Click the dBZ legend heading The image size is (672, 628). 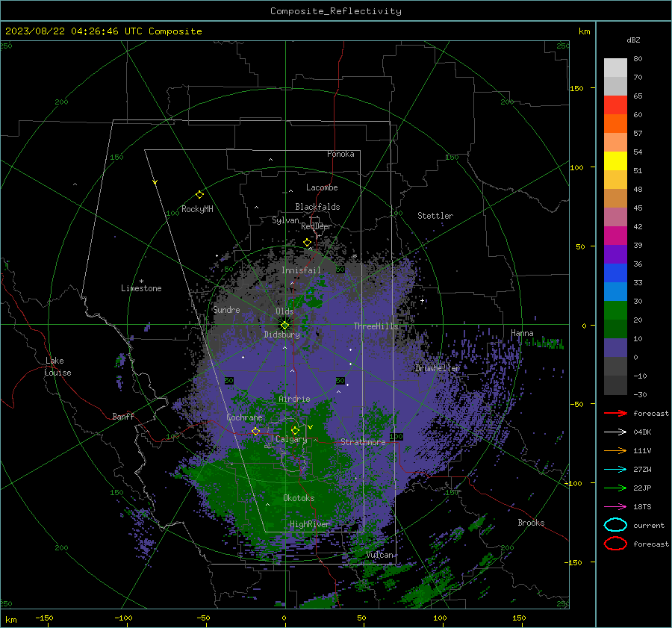click(633, 40)
